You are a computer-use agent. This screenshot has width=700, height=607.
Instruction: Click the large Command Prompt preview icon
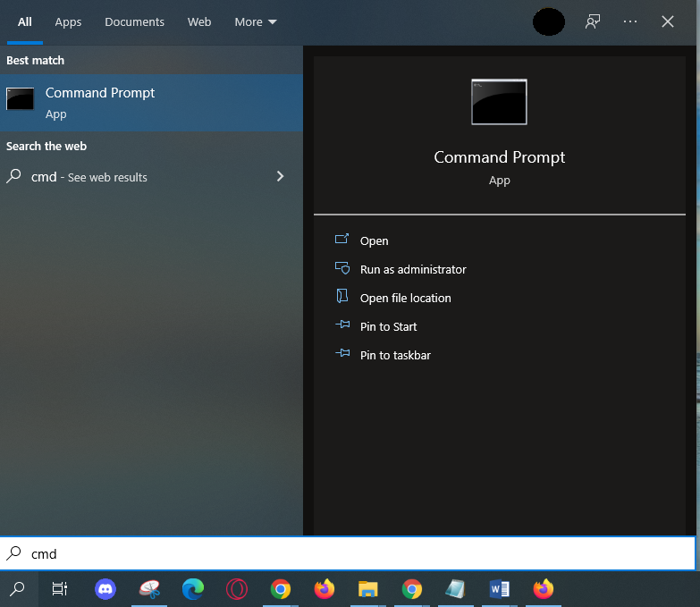click(499, 102)
